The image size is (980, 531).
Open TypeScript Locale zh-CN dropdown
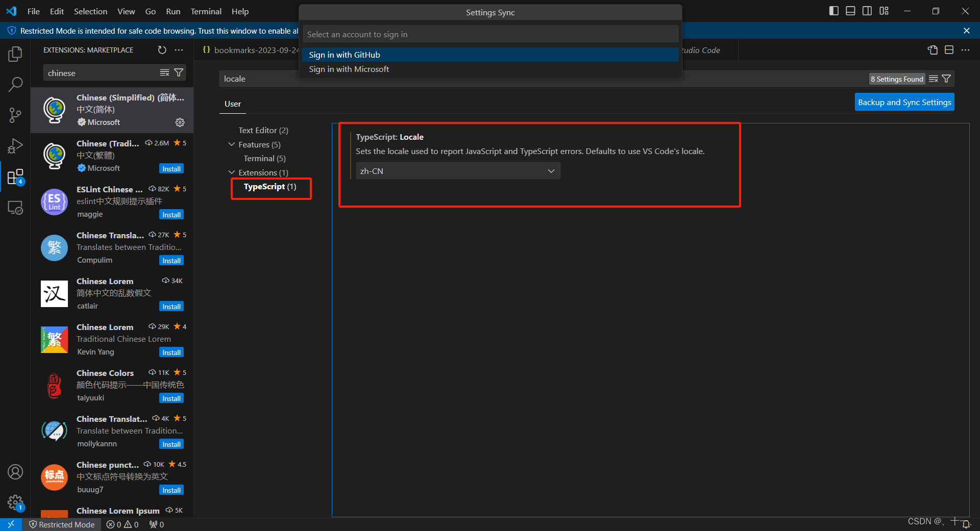(x=458, y=171)
